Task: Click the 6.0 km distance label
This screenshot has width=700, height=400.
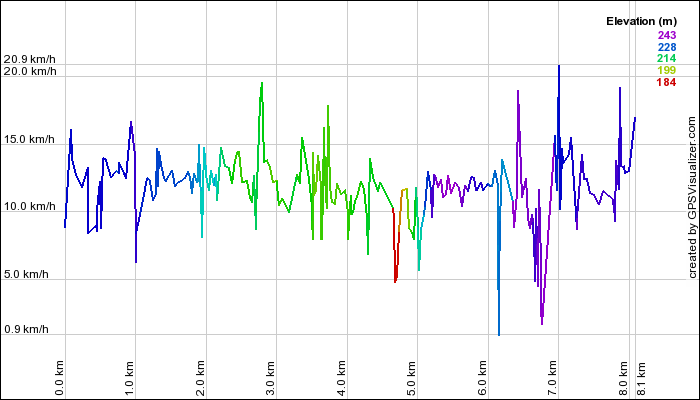Action: tap(482, 378)
